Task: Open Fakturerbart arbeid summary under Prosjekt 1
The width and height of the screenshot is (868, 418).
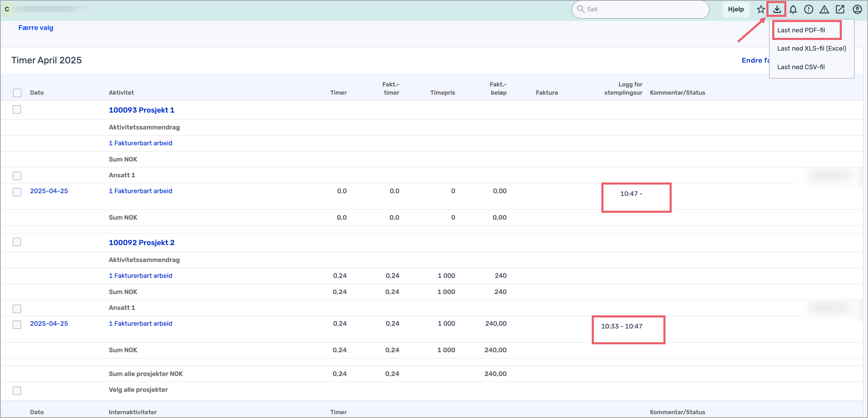Action: 141,143
